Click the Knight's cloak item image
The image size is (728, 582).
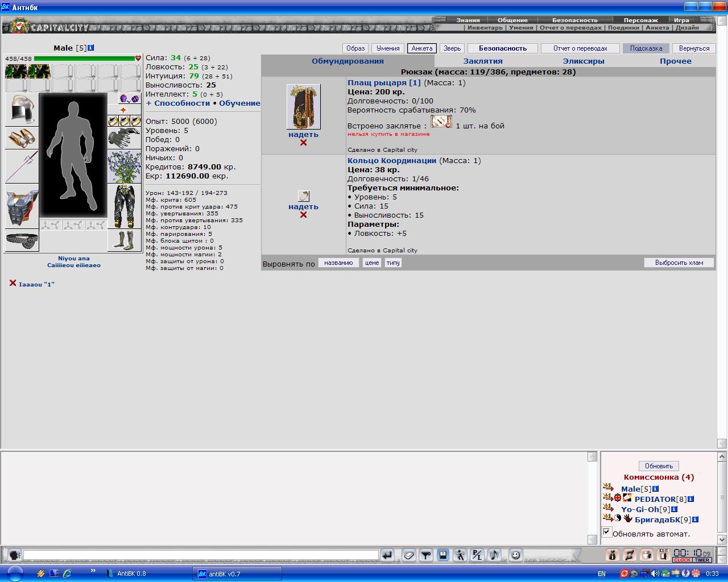pos(303,107)
